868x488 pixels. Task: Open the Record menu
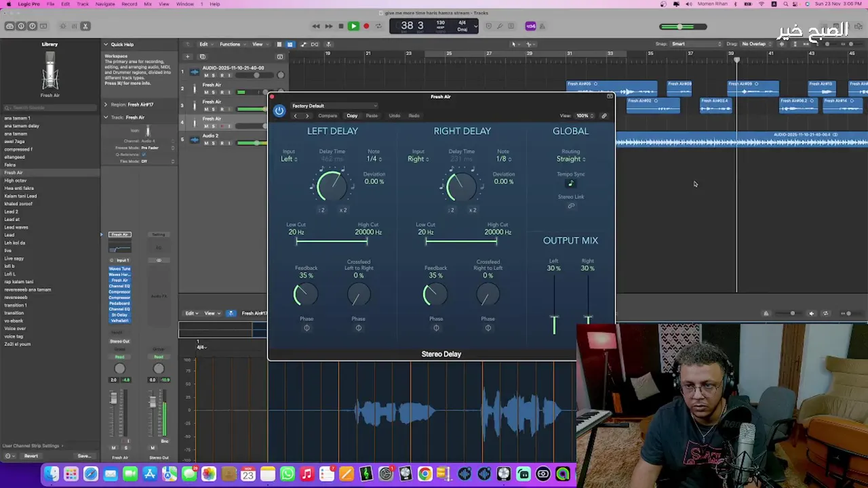[x=129, y=4]
